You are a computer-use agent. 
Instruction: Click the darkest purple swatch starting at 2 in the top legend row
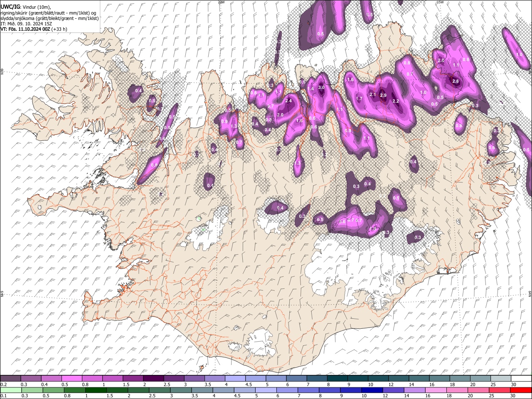pyautogui.click(x=153, y=378)
